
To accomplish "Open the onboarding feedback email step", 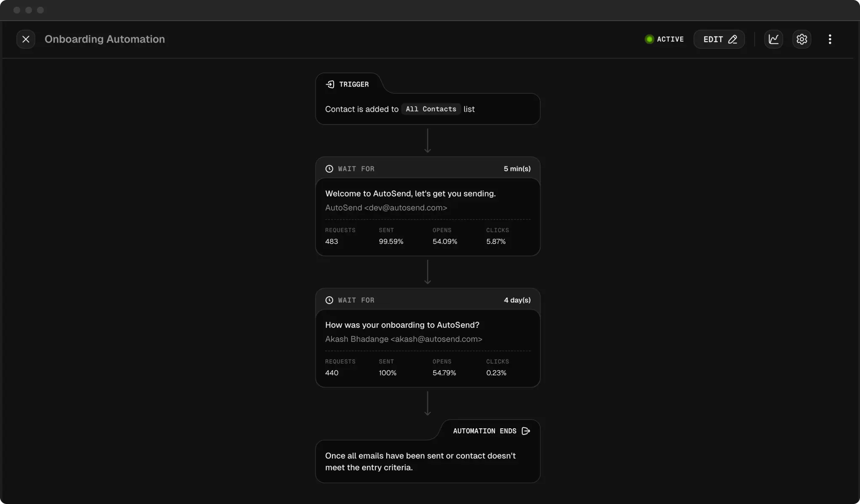I will click(x=402, y=325).
